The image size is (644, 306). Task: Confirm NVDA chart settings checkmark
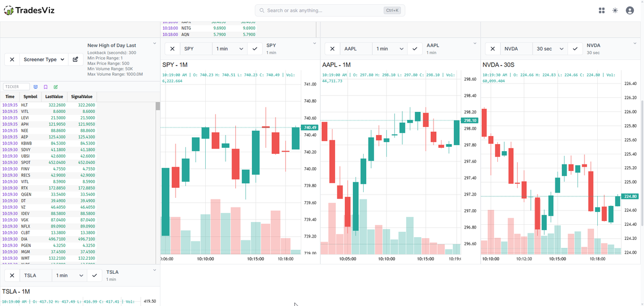click(x=575, y=48)
